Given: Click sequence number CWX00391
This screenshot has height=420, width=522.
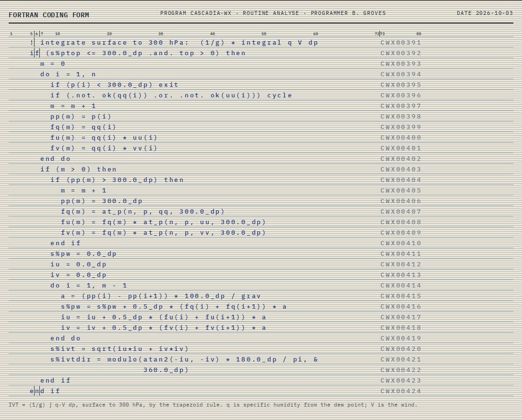Looking at the screenshot, I should [401, 43].
